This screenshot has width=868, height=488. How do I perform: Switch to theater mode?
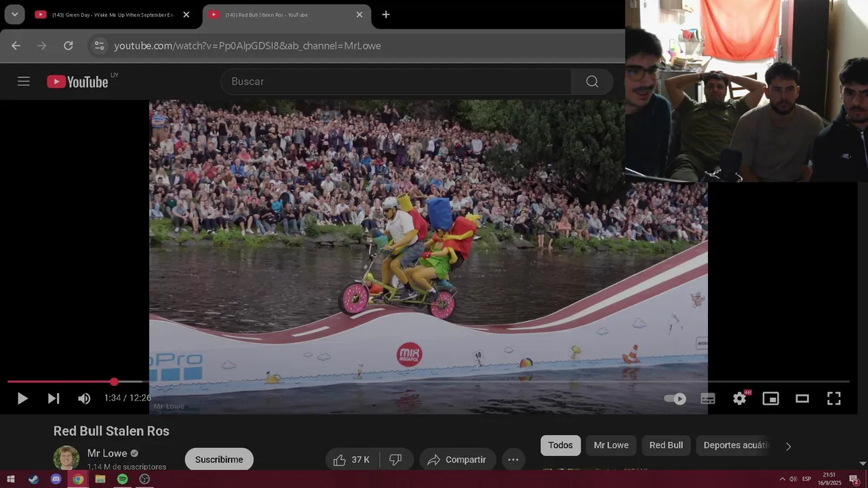pyautogui.click(x=802, y=399)
